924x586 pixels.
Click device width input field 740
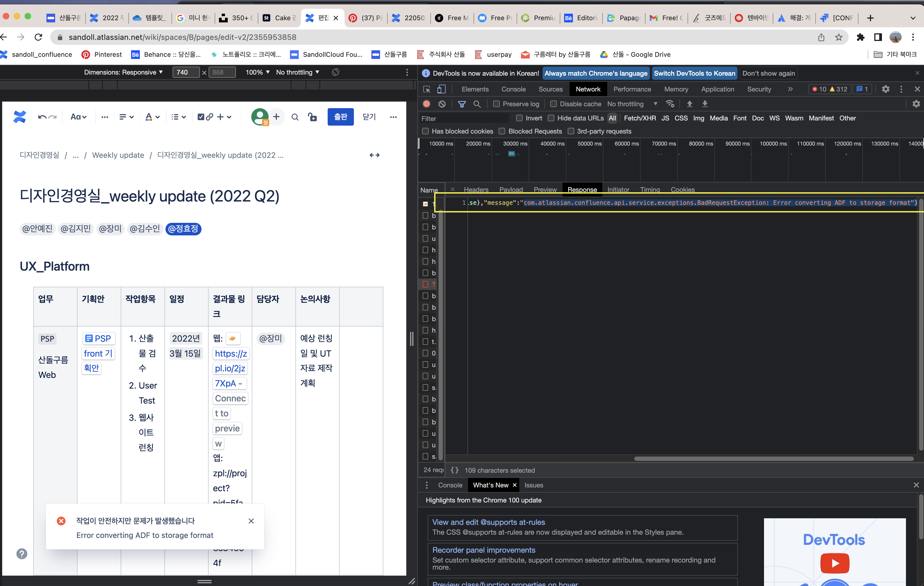point(186,72)
